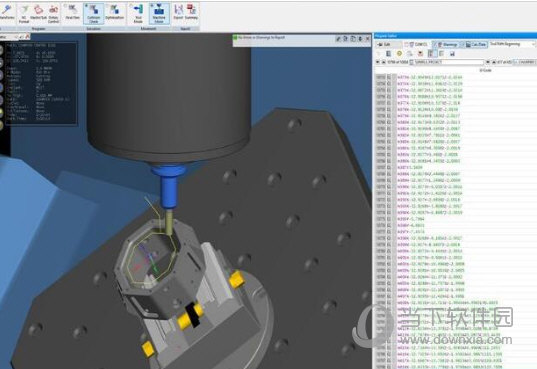Viewport: 537px width, 369px height.
Task: Click the Calc./Date button in editor
Action: point(475,45)
